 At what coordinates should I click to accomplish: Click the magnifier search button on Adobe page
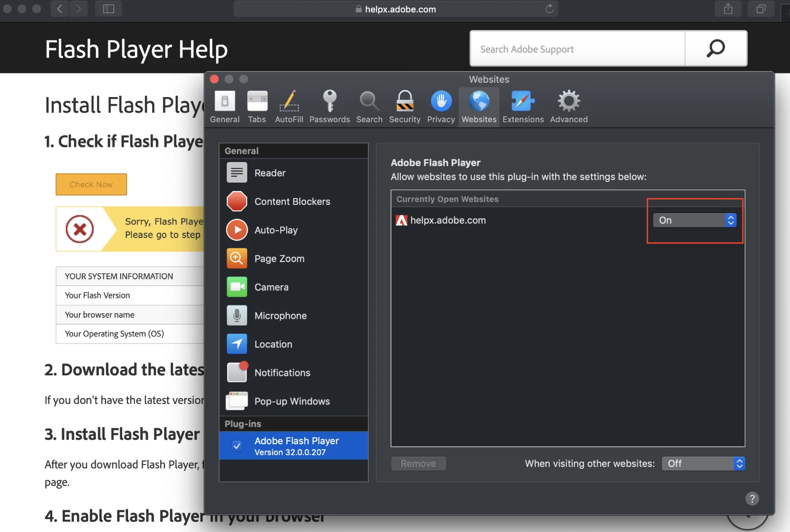[x=716, y=49]
